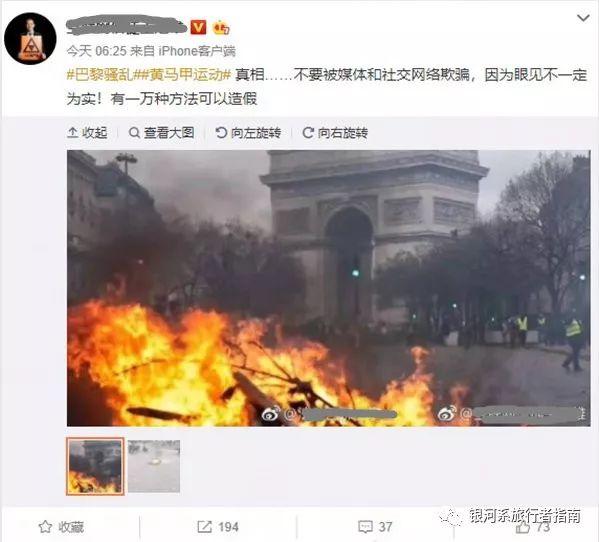
Task: Repost the post showing 194 shares
Action: (218, 527)
